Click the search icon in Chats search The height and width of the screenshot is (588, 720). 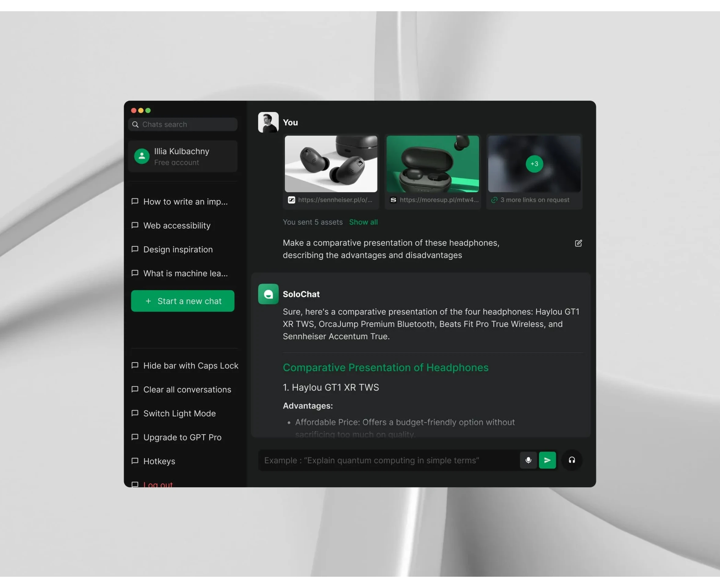[136, 124]
